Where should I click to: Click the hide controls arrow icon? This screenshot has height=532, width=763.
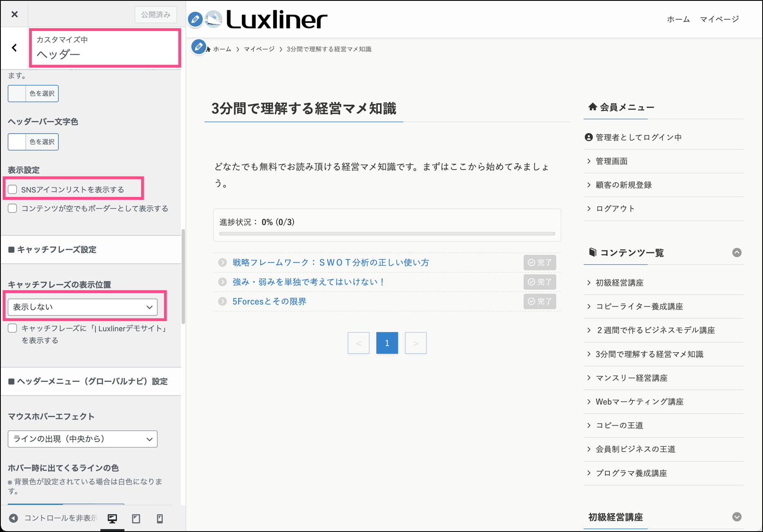tap(13, 518)
